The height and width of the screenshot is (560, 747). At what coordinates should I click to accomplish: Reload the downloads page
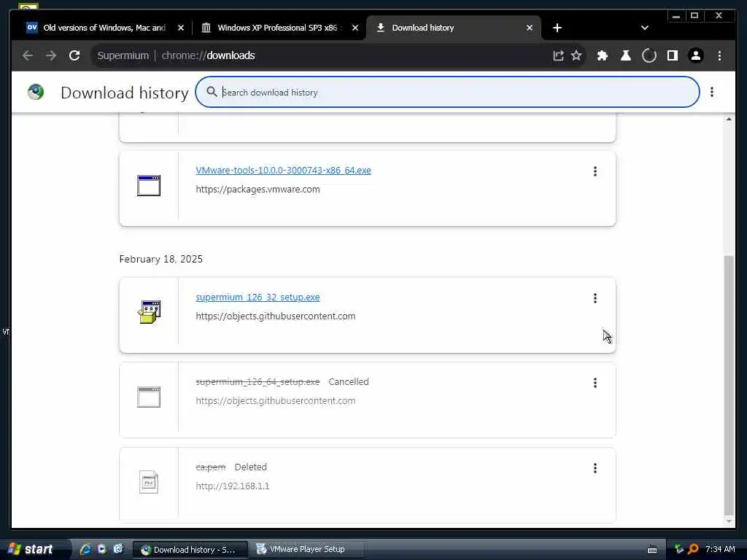(74, 55)
